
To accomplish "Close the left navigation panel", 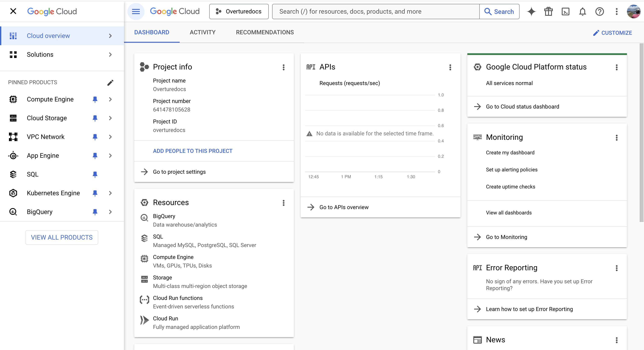I will click(x=13, y=11).
